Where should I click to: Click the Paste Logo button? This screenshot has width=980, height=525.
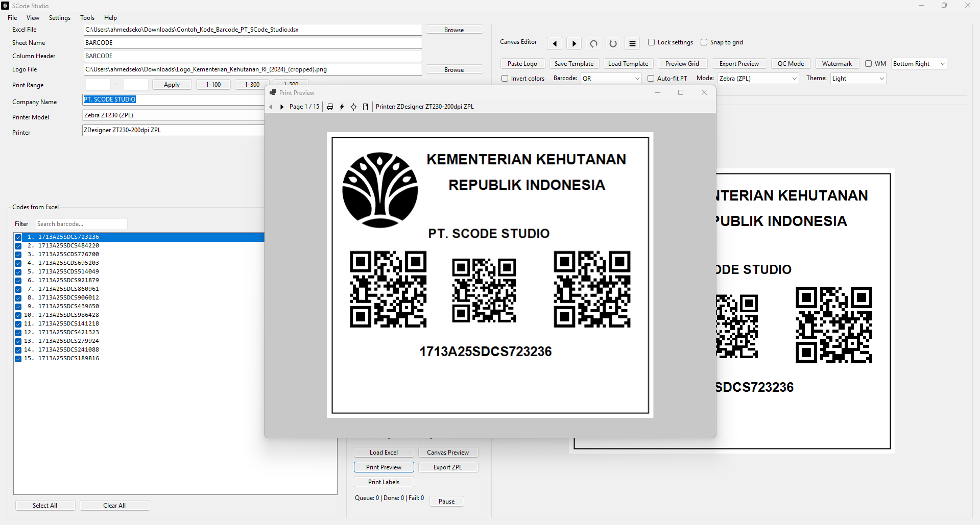(x=522, y=64)
